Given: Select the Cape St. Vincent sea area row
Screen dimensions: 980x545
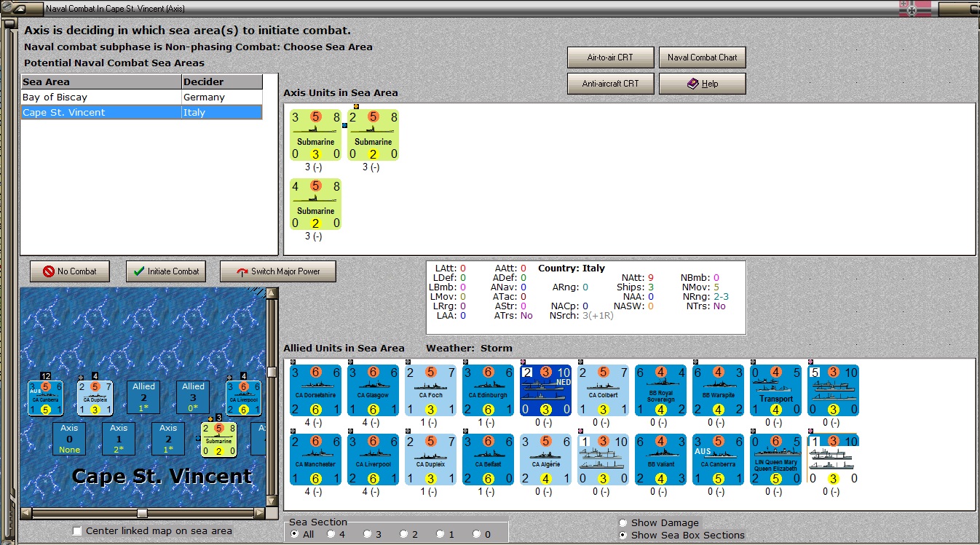Looking at the screenshot, I should pos(141,112).
